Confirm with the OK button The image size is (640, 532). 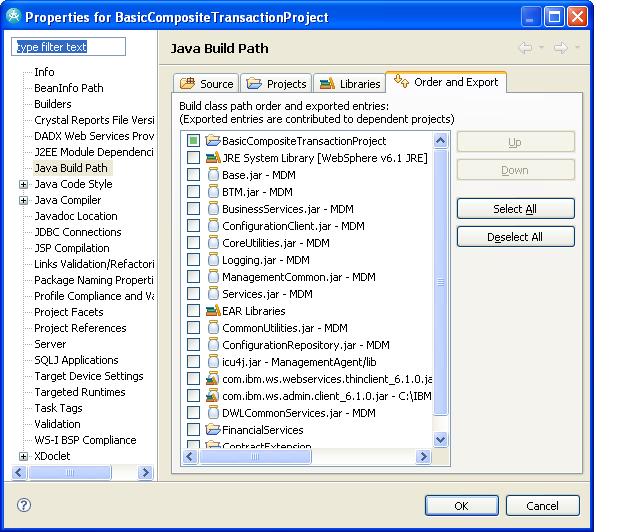tap(462, 506)
